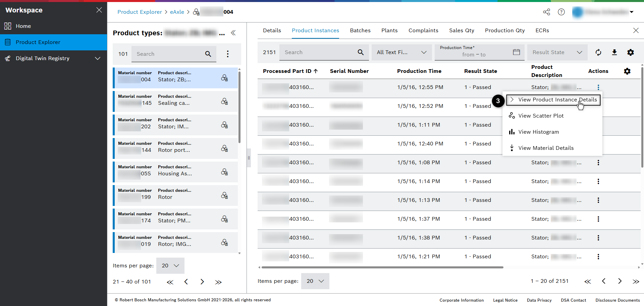This screenshot has width=644, height=306.
Task: Click hierarchy icon for material 174
Action: point(224,219)
